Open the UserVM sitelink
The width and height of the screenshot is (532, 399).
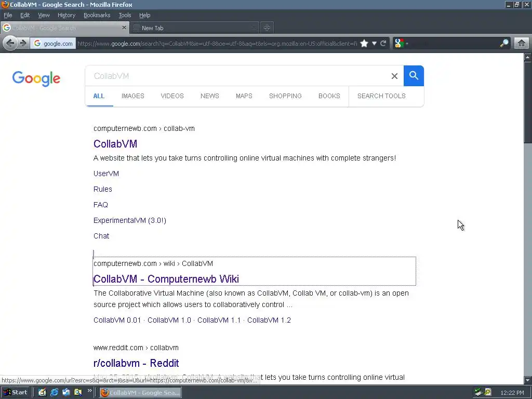point(106,174)
